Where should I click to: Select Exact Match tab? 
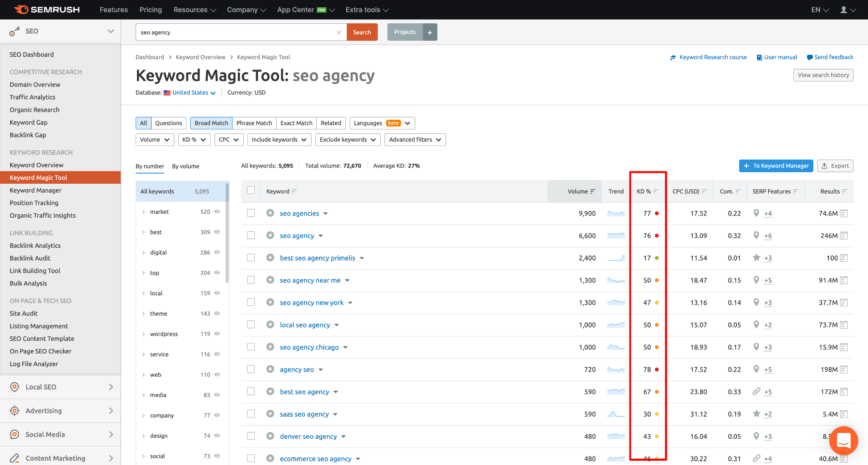[x=296, y=123]
